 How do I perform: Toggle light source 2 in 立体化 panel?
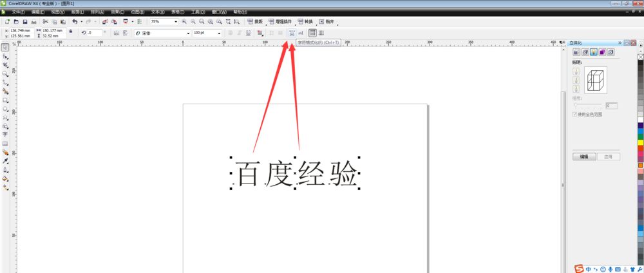576,80
